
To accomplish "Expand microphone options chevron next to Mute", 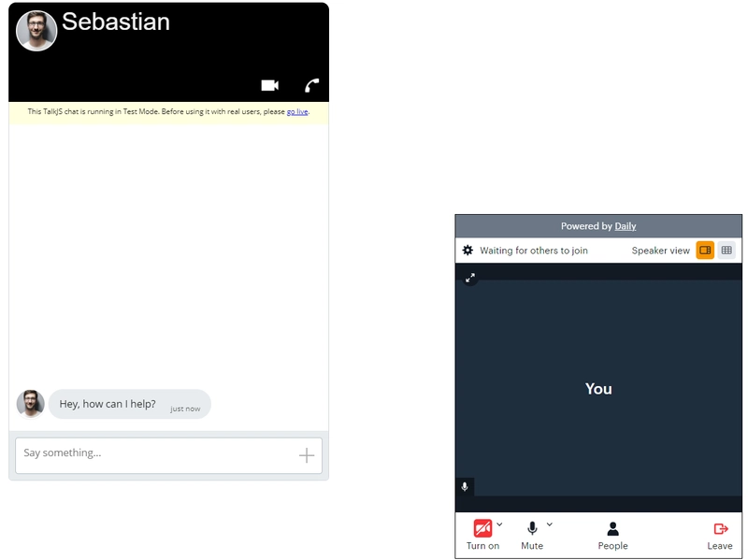I will tap(550, 524).
